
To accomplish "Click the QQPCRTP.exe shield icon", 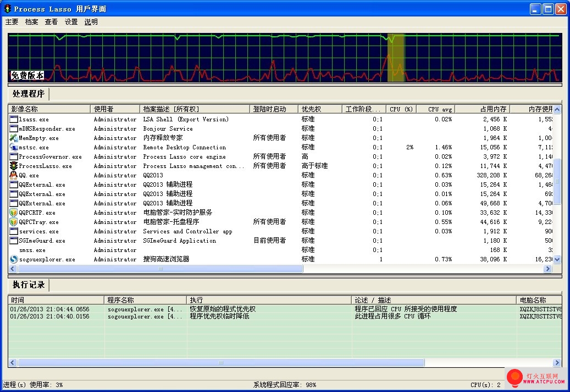I will click(13, 212).
